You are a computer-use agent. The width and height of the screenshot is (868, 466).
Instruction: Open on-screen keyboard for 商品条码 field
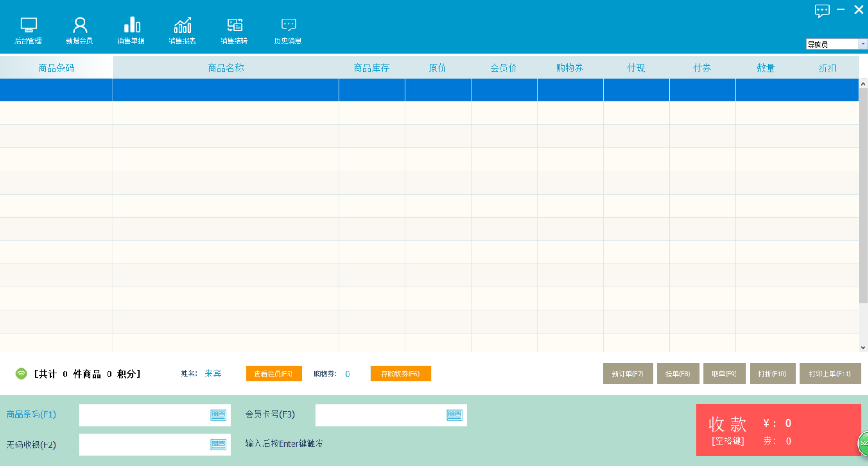218,415
